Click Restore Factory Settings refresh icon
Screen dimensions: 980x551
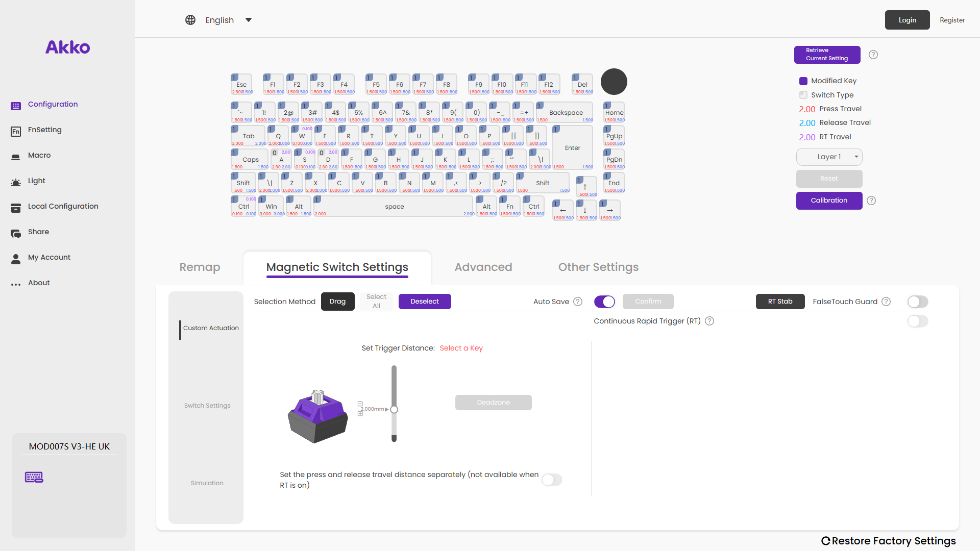825,541
